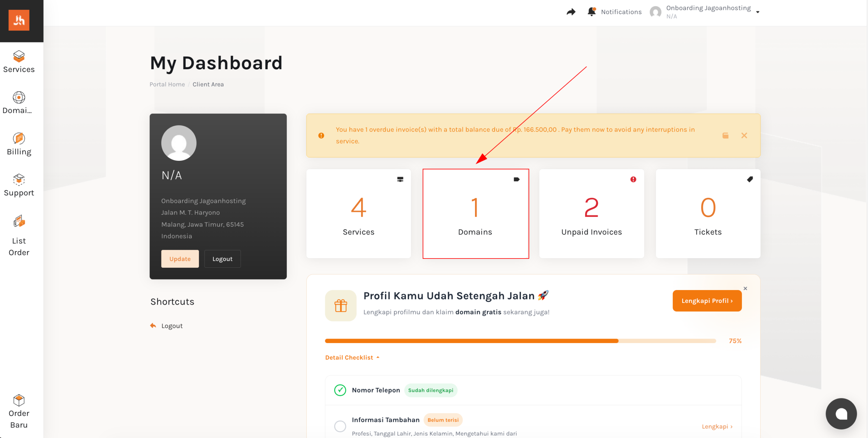Open the 2 Unpaid Invoices card
This screenshot has width=868, height=438.
click(x=592, y=214)
